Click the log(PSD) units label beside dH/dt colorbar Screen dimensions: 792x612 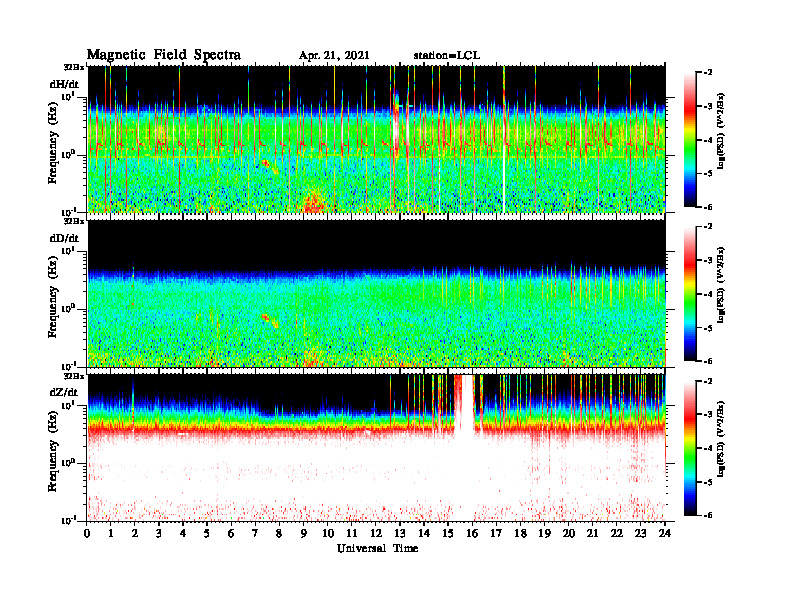720,131
